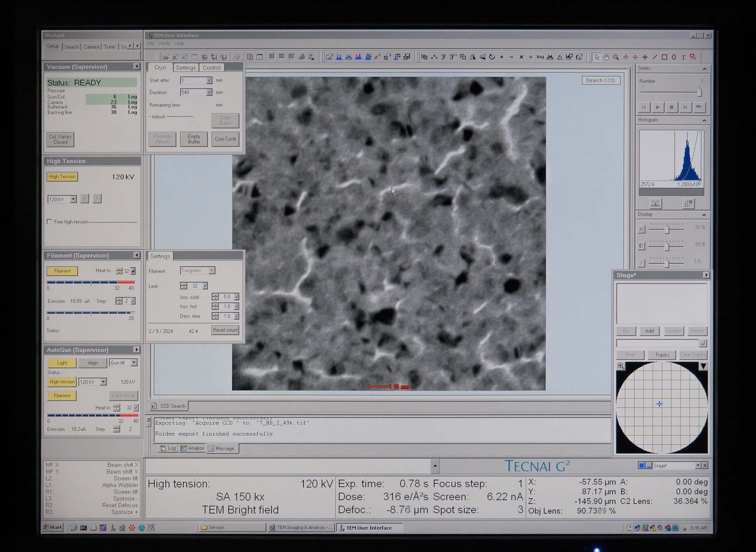The image size is (756, 552).
Task: Click the divide images icon
Action: coord(530,57)
